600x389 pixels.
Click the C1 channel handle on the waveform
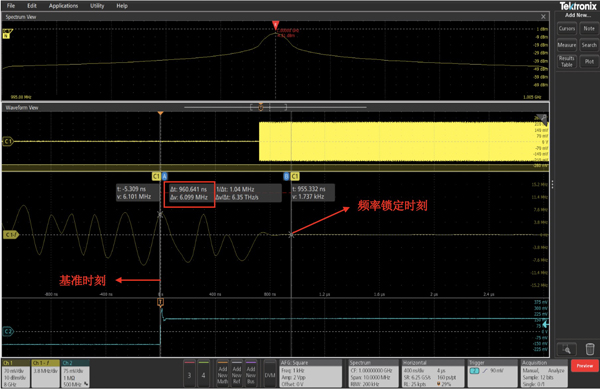pos(8,142)
